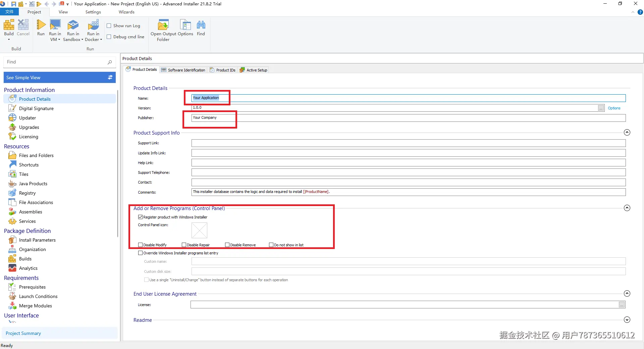Enable the Debug cmd line checkbox
This screenshot has width=644, height=349.
point(109,37)
